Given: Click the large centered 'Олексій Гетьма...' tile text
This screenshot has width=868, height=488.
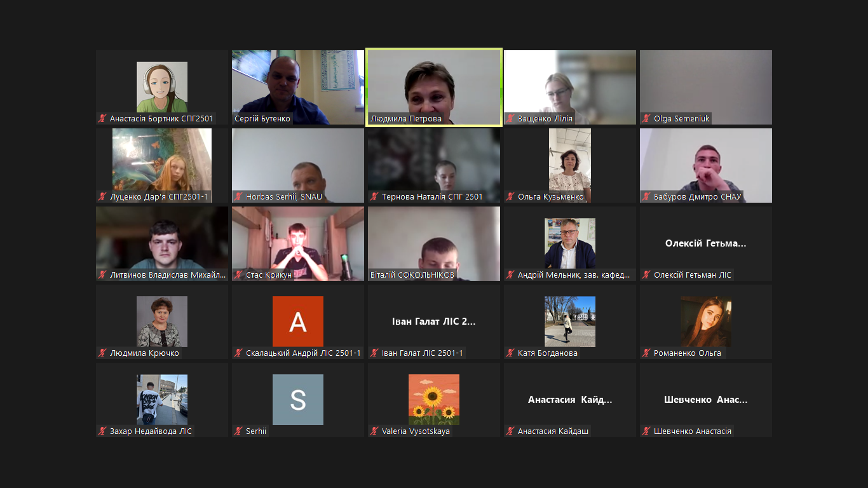Looking at the screenshot, I should click(x=706, y=243).
